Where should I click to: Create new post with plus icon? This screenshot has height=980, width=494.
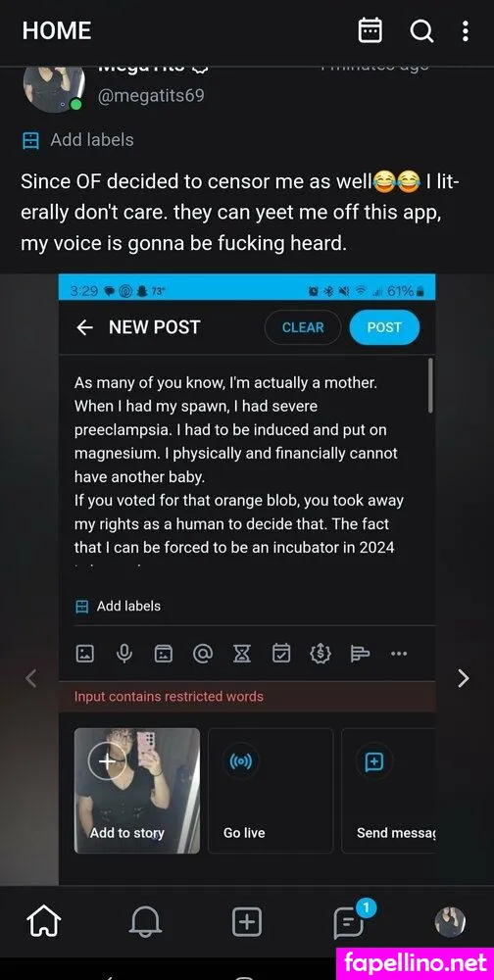click(246, 922)
